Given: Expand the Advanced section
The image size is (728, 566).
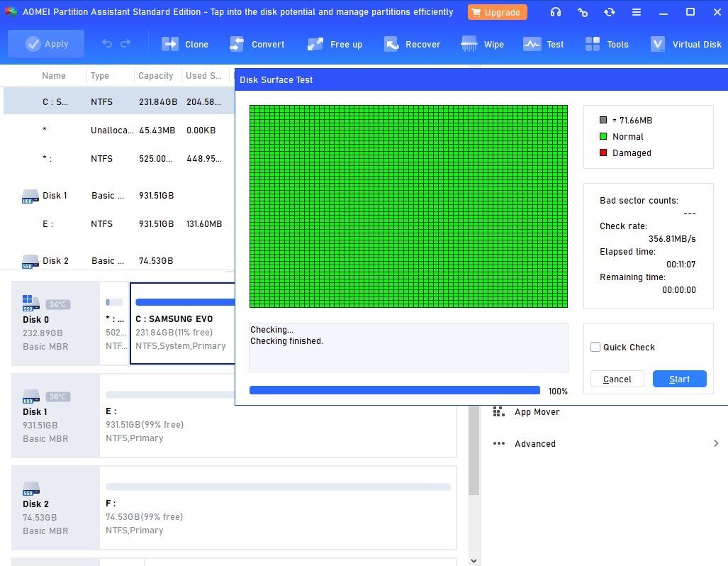Looking at the screenshot, I should pyautogui.click(x=534, y=443).
